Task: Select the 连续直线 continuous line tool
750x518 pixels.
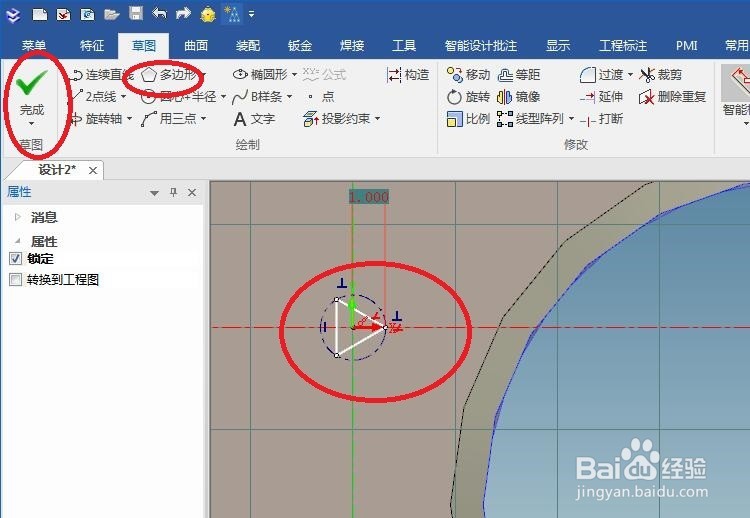Action: (x=101, y=75)
